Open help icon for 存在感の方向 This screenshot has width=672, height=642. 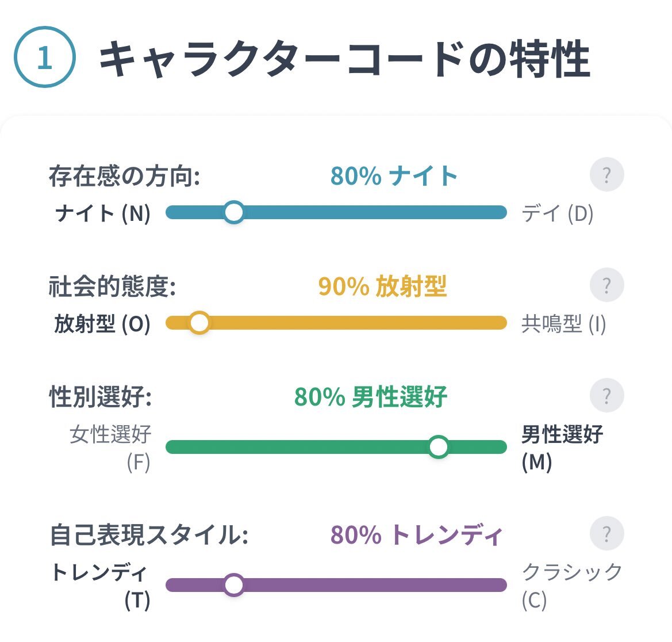(x=606, y=174)
